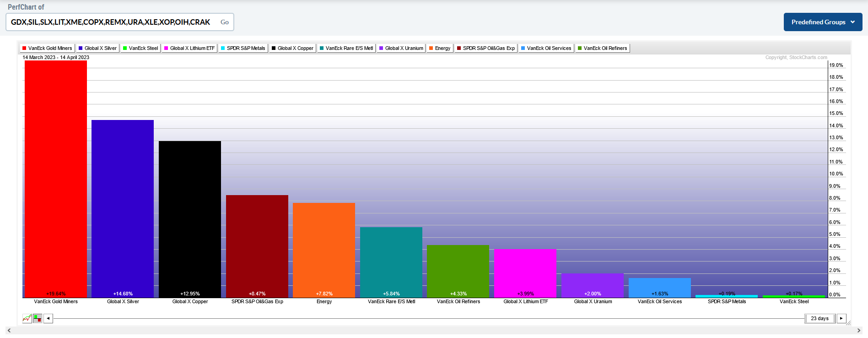This screenshot has height=338, width=868.
Task: Click the SPDR S&P Metals x-axis label
Action: click(727, 301)
